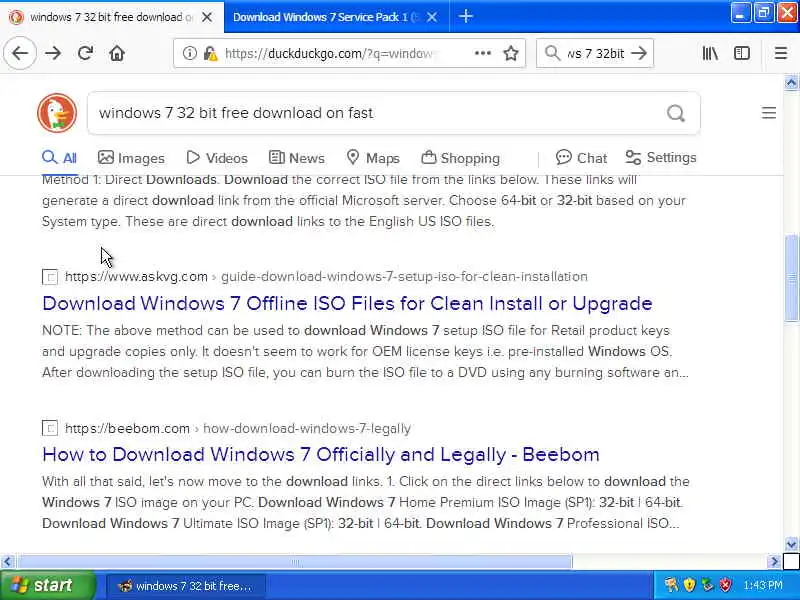Click the vertical scrollbar up arrow
The width and height of the screenshot is (800, 600).
click(x=791, y=83)
